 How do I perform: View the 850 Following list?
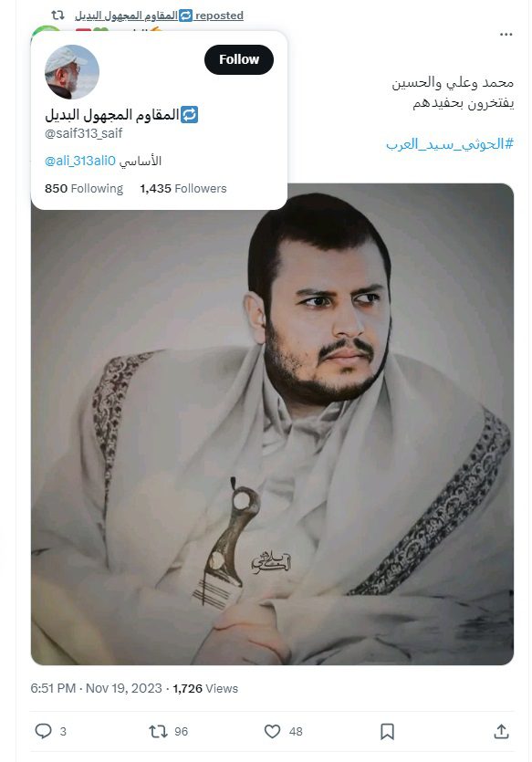[x=84, y=189]
